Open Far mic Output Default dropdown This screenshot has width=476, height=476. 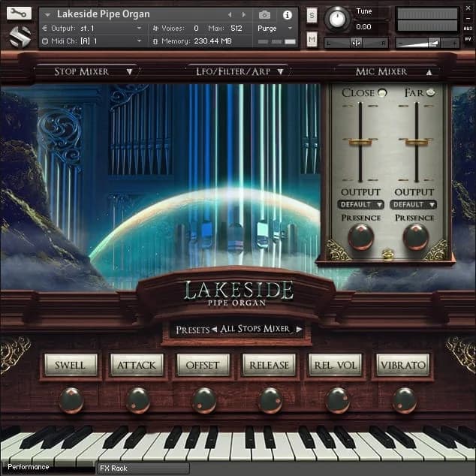[414, 205]
